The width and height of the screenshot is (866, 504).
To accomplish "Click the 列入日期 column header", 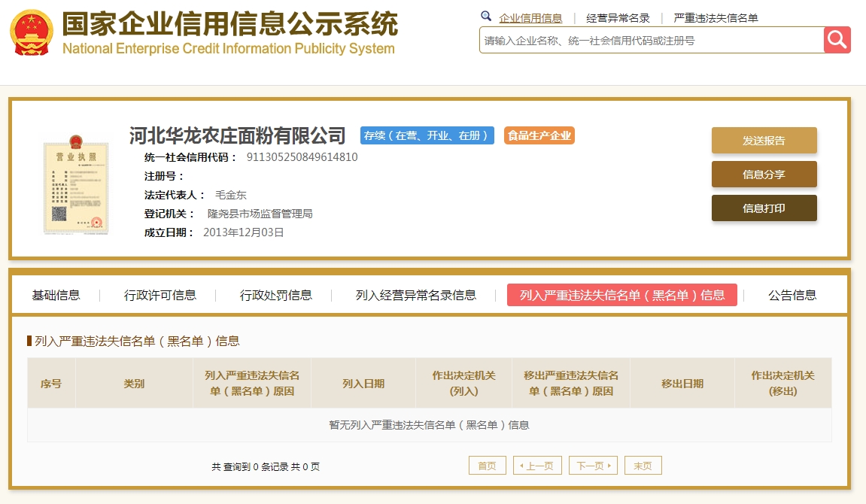I will click(363, 384).
